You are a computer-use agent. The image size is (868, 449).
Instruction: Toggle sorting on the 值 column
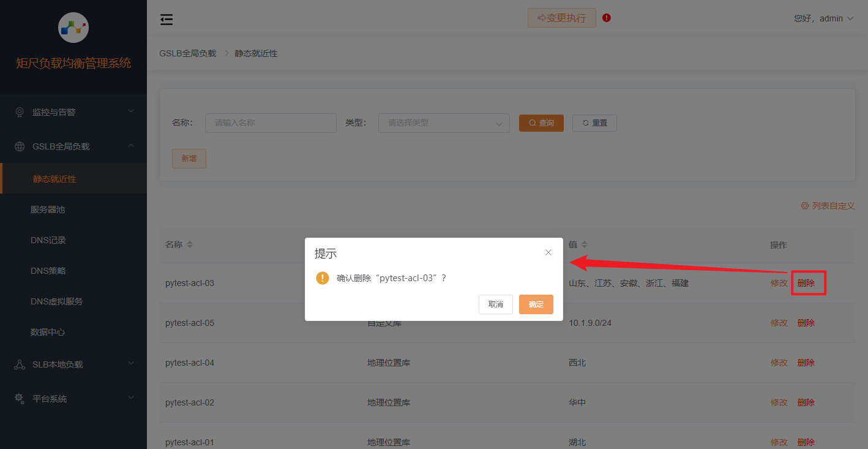click(x=585, y=244)
